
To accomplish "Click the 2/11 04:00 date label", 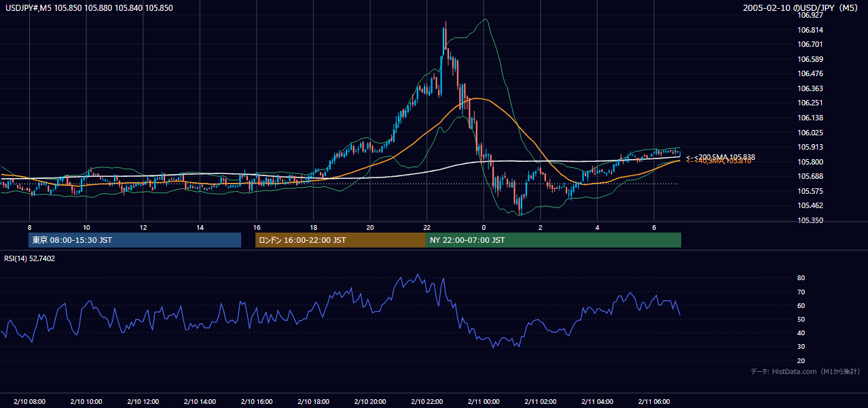I will point(597,401).
